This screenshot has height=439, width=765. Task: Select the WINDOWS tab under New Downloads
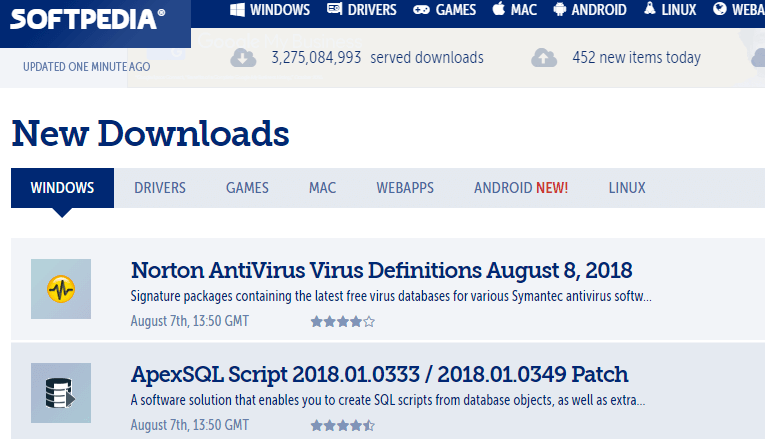62,188
